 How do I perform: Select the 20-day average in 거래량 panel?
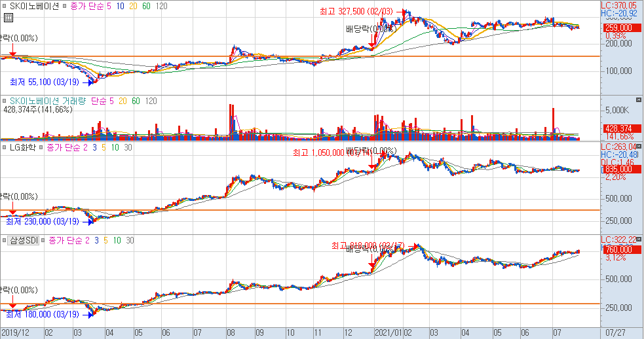coord(123,101)
